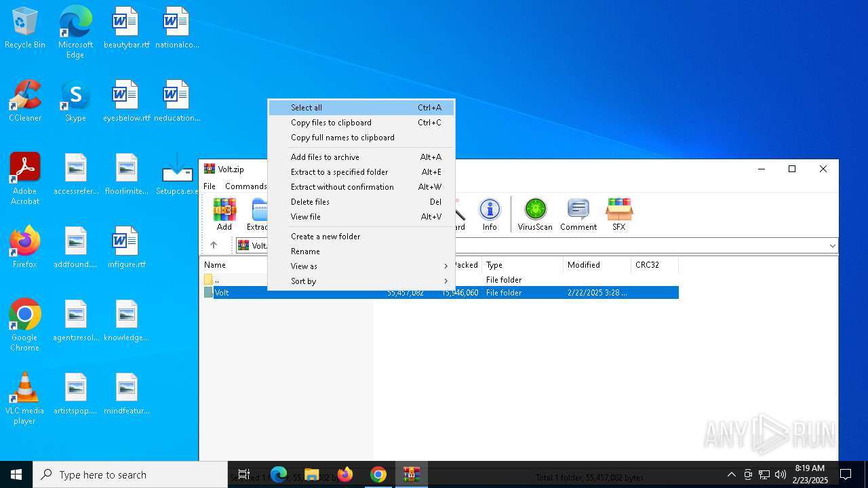868x488 pixels.
Task: Choose Add files to archive
Action: (361, 157)
